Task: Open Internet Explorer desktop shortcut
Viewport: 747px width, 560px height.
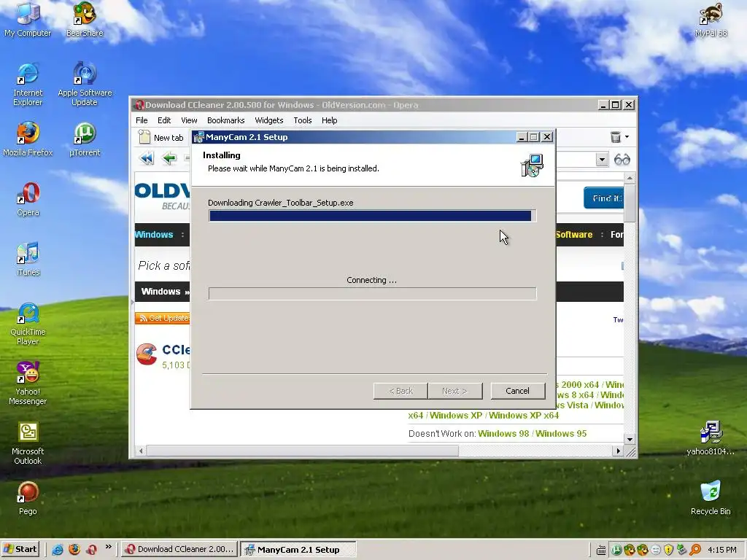Action: pos(28,85)
